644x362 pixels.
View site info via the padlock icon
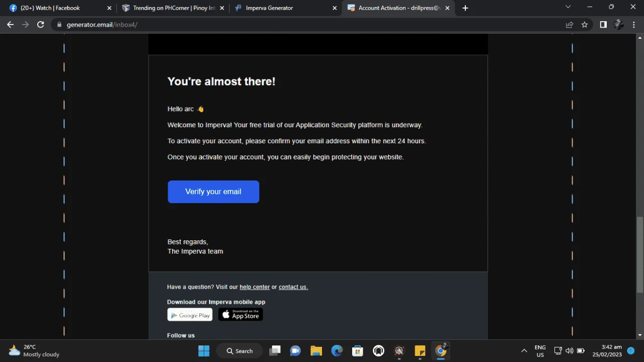tap(59, 24)
